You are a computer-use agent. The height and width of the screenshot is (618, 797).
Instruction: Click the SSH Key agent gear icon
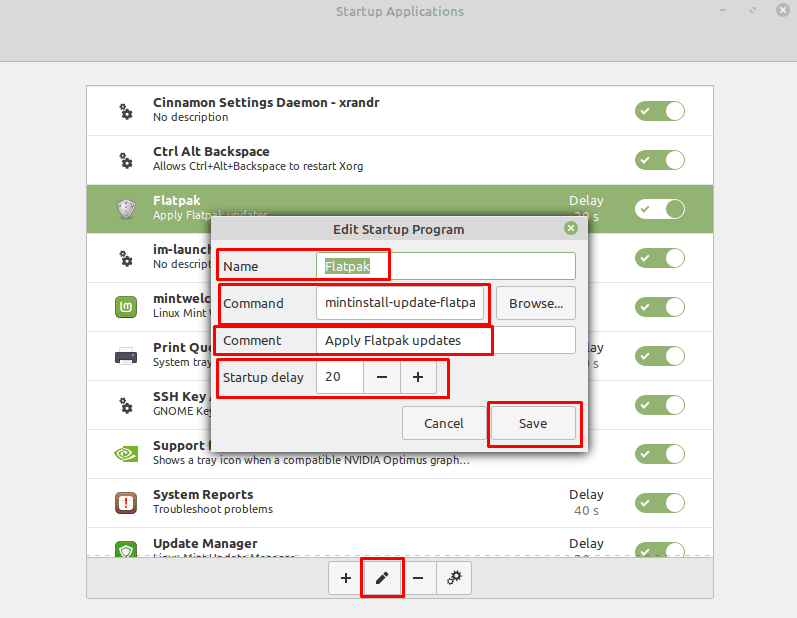[126, 405]
